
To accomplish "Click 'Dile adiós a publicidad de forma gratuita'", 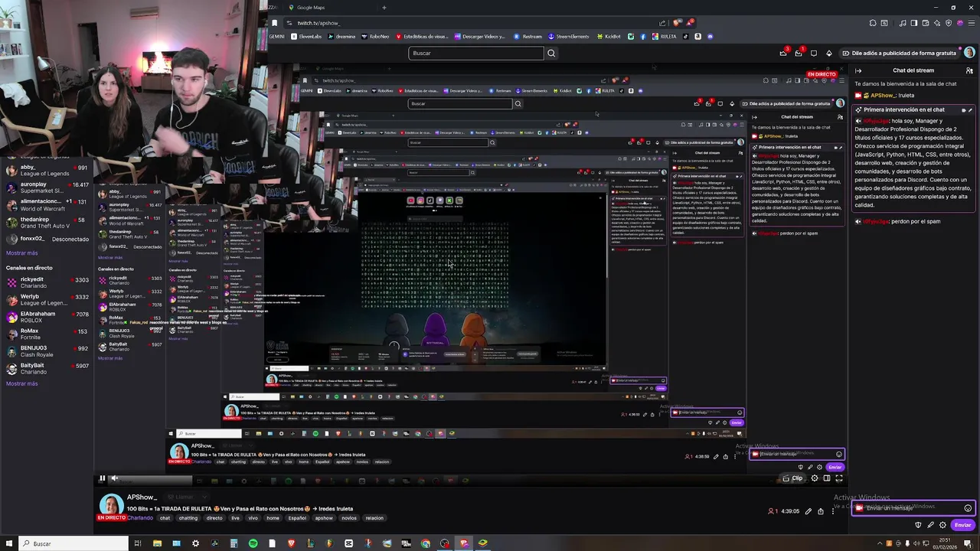I will [899, 53].
